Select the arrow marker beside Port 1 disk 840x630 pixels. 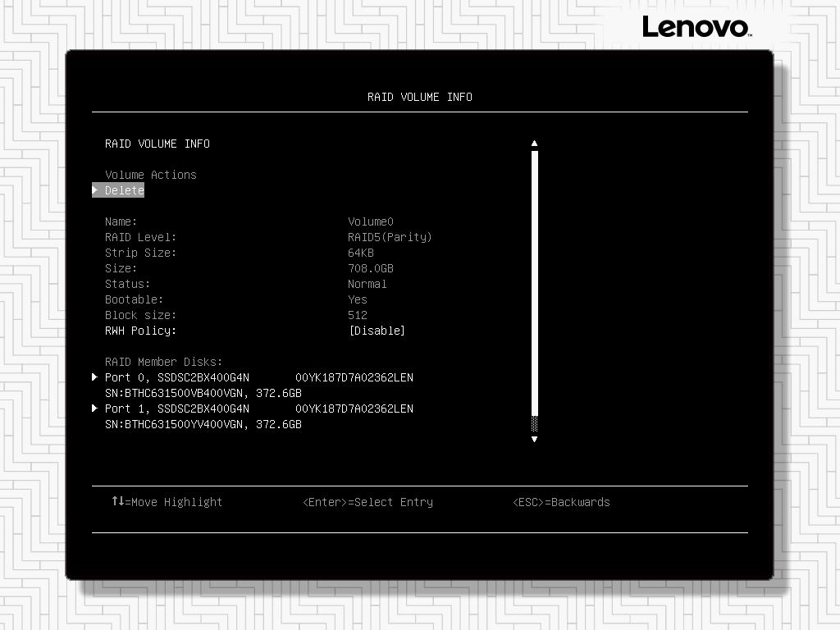95,409
